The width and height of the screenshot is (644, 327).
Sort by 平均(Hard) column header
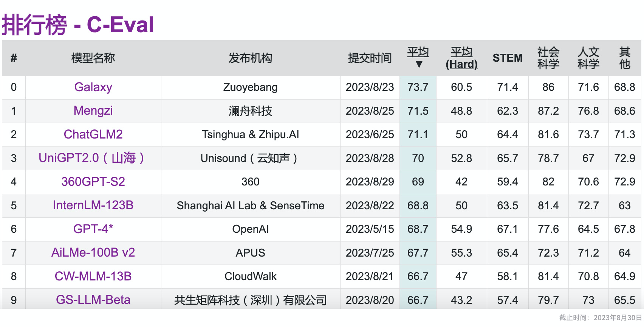tap(461, 58)
